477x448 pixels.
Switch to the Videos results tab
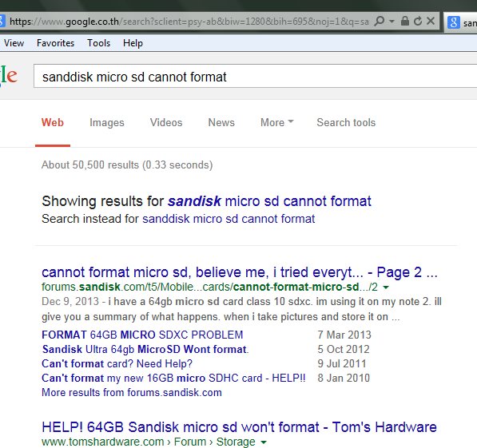point(166,122)
